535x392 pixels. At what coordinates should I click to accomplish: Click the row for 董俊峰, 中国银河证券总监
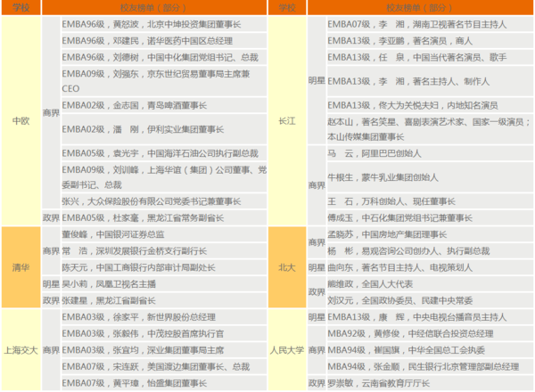(164, 234)
